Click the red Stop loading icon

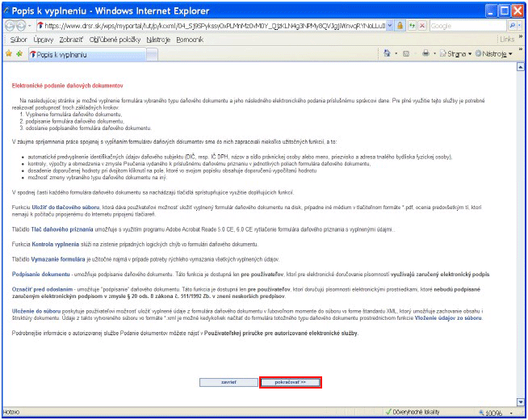point(422,26)
